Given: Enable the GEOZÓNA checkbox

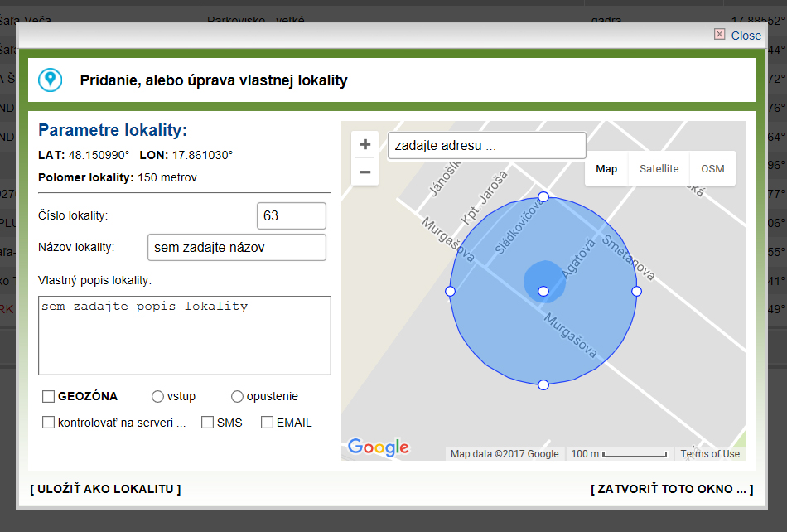Looking at the screenshot, I should [49, 396].
